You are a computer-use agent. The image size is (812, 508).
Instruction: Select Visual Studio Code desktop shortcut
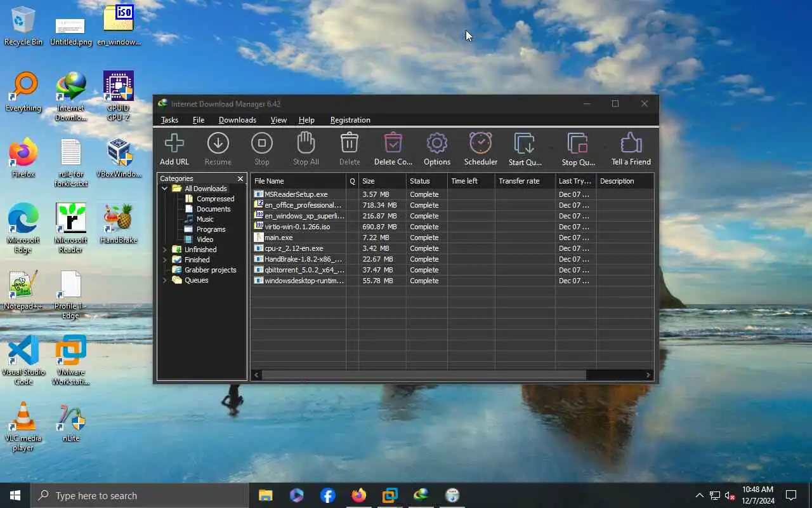click(x=23, y=361)
